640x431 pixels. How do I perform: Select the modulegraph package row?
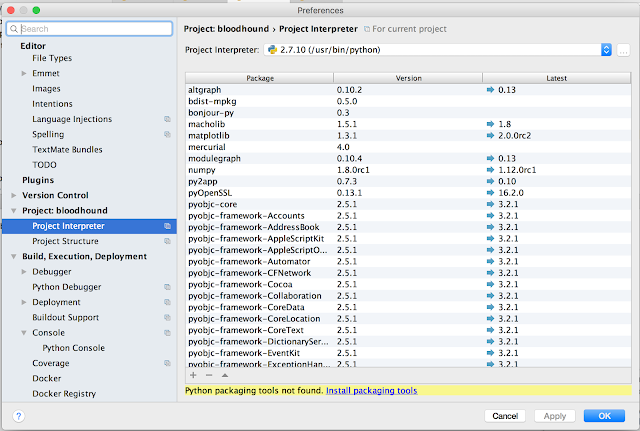[x=408, y=158]
